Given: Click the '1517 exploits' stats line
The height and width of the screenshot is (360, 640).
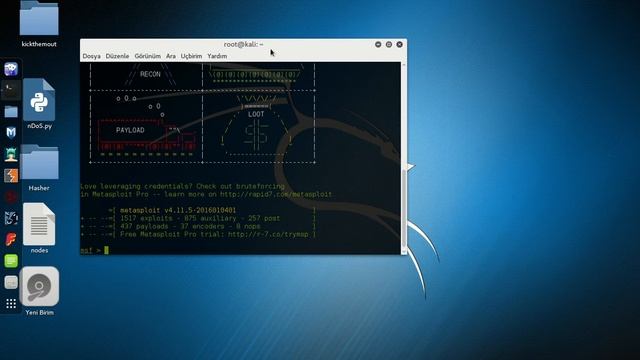Looking at the screenshot, I should click(200, 218).
